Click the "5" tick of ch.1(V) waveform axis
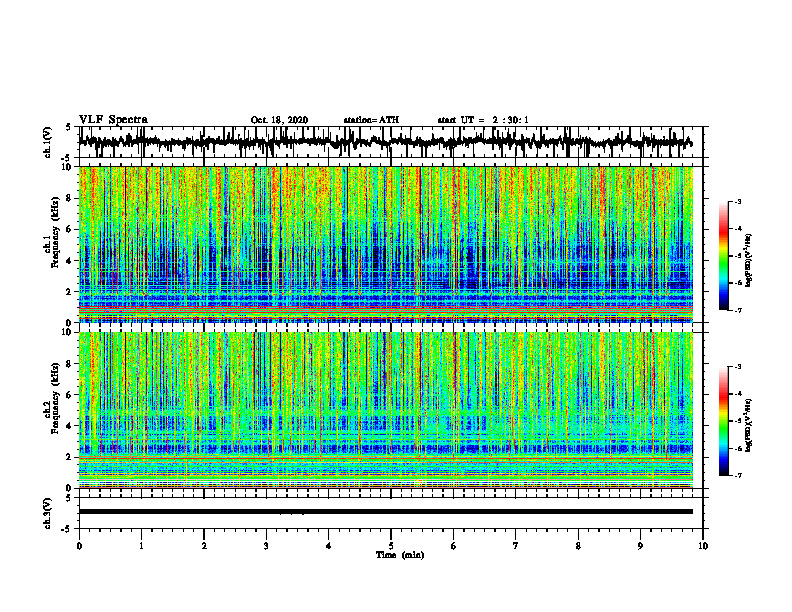792x612 pixels. point(68,128)
